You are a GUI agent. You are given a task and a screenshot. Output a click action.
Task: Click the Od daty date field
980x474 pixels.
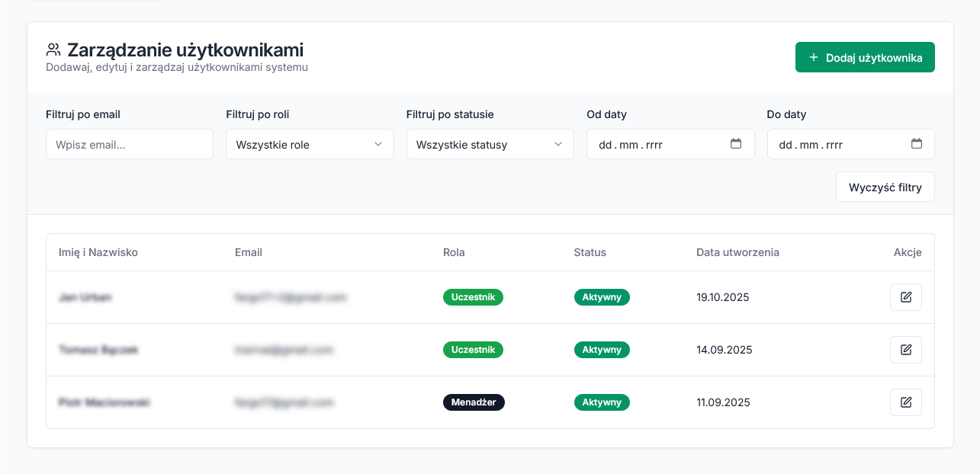coord(656,144)
